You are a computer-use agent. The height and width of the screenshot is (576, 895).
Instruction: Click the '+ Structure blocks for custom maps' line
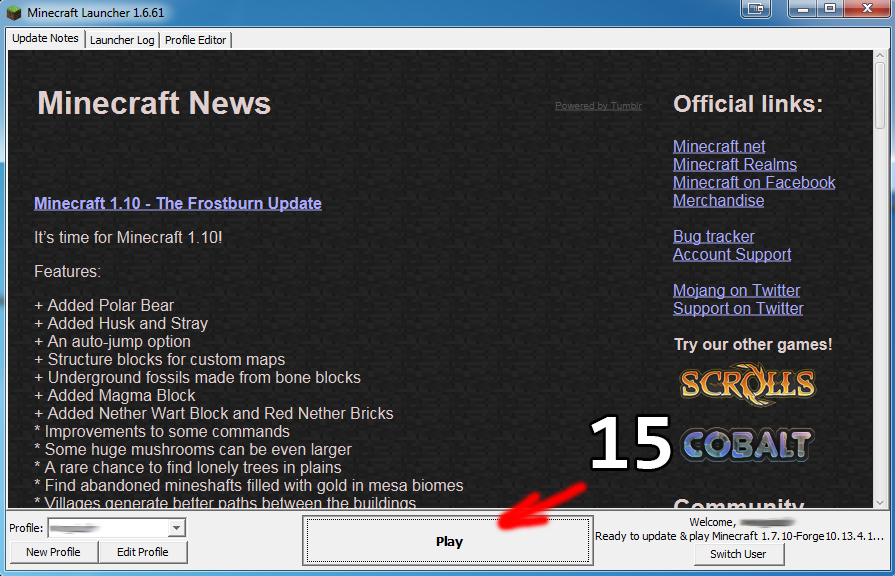[160, 360]
